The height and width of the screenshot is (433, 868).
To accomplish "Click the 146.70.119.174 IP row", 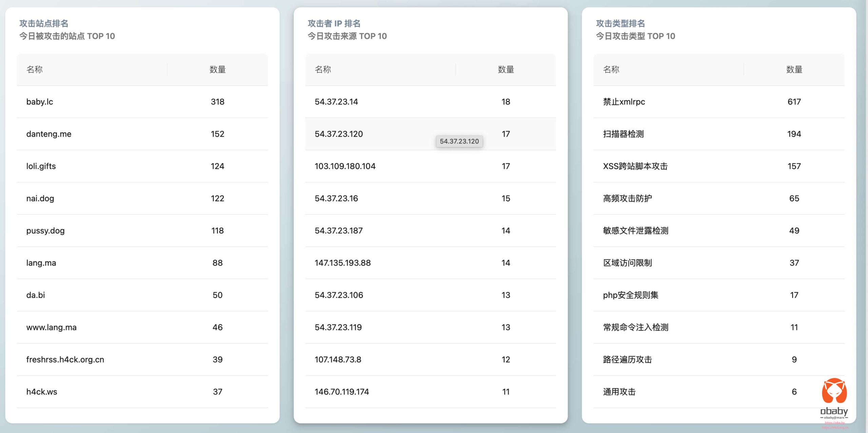I will pos(341,392).
